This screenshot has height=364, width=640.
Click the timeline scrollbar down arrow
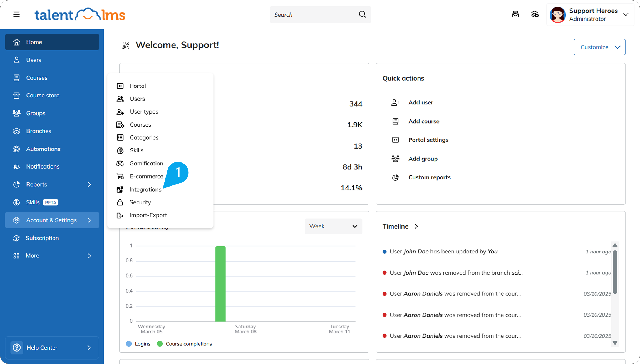(615, 343)
